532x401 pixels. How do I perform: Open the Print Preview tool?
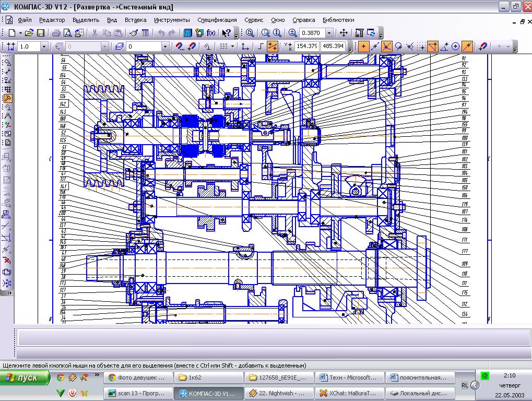[67, 32]
